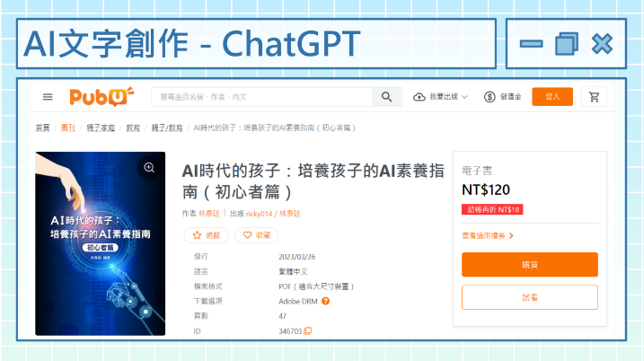Open the shopping cart icon

(x=594, y=97)
